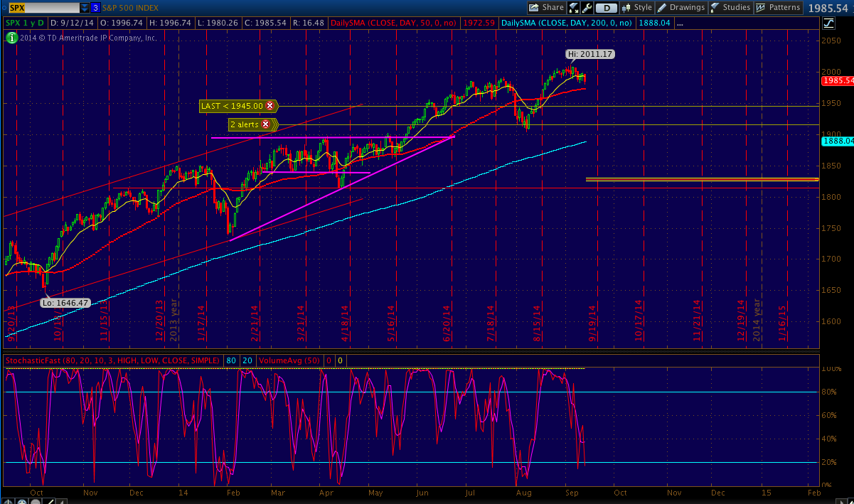Screen dimensions: 854x504
Task: Remove the LAST < 1945.00 alert
Action: 269,106
